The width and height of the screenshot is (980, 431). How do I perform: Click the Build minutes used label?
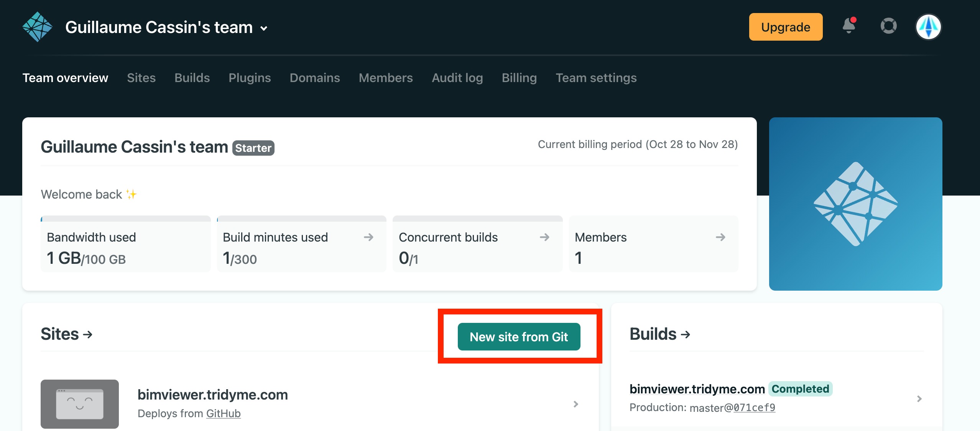point(275,237)
